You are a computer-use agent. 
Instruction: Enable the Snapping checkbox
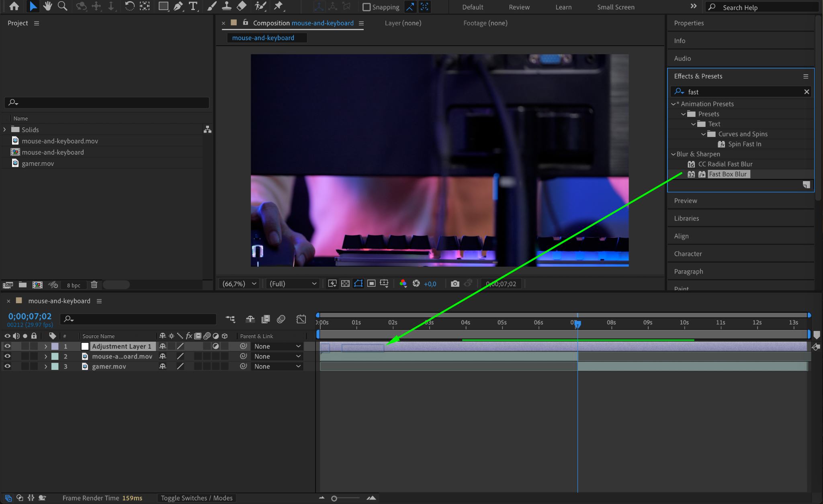pyautogui.click(x=366, y=7)
